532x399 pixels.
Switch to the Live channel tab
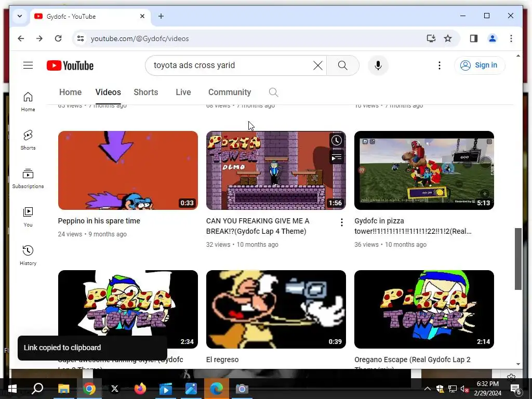183,92
